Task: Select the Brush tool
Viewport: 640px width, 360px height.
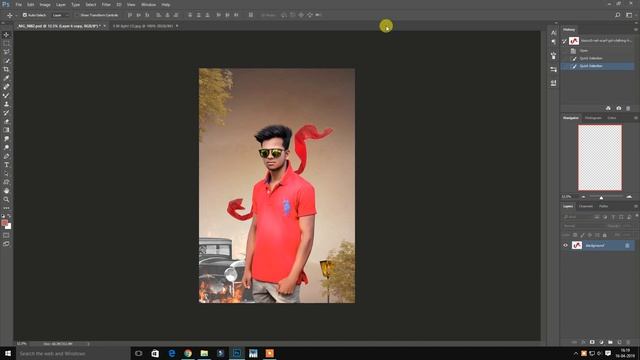Action: pyautogui.click(x=6, y=96)
